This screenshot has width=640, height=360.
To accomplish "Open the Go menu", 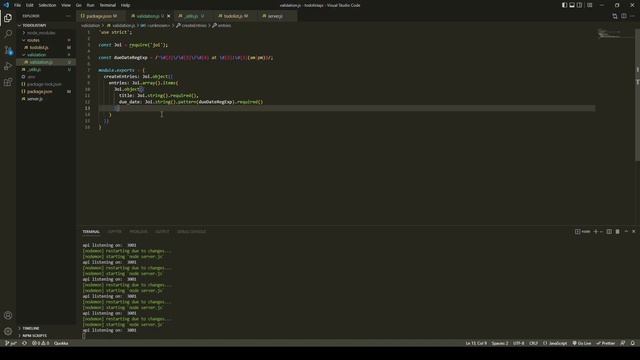I will pyautogui.click(x=79, y=5).
